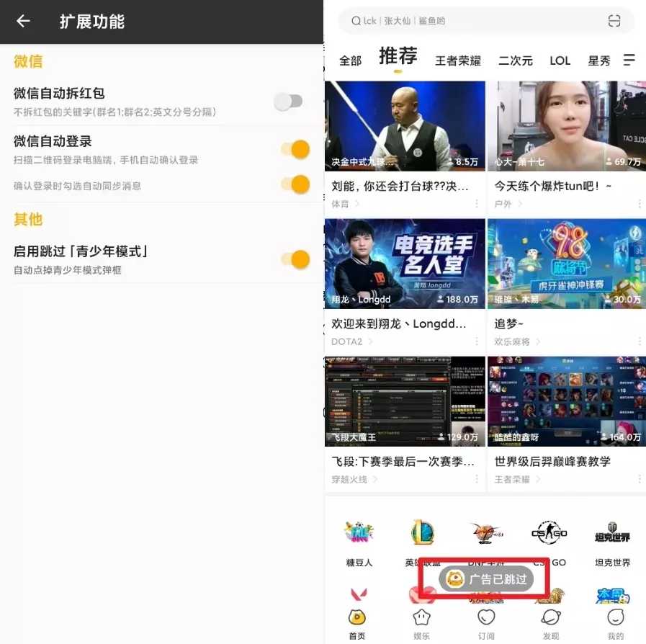Open more options for 飞段 stream card
The image size is (646, 644).
coord(477,479)
